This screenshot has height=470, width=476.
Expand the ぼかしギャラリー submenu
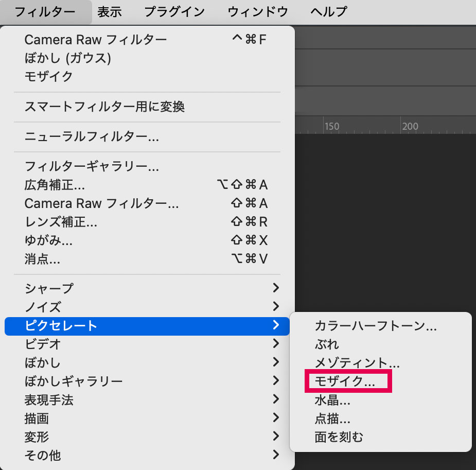pos(147,381)
